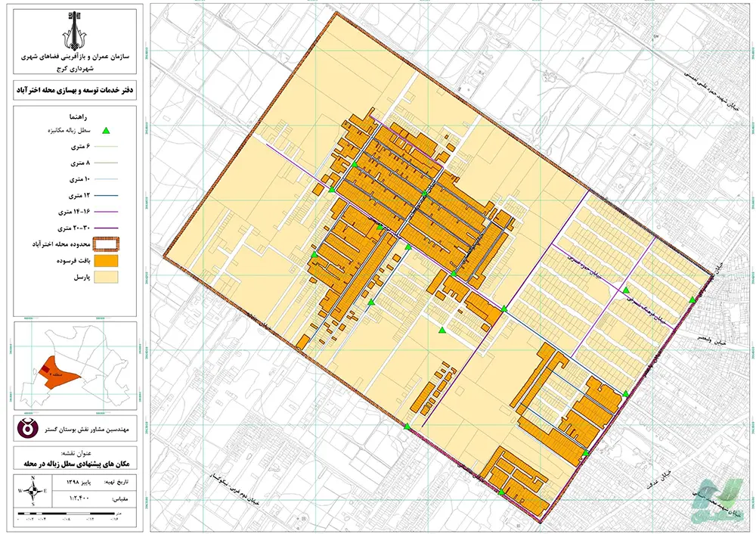The width and height of the screenshot is (756, 534).
Task: Click the green triangle legend symbol
Action: (x=106, y=131)
